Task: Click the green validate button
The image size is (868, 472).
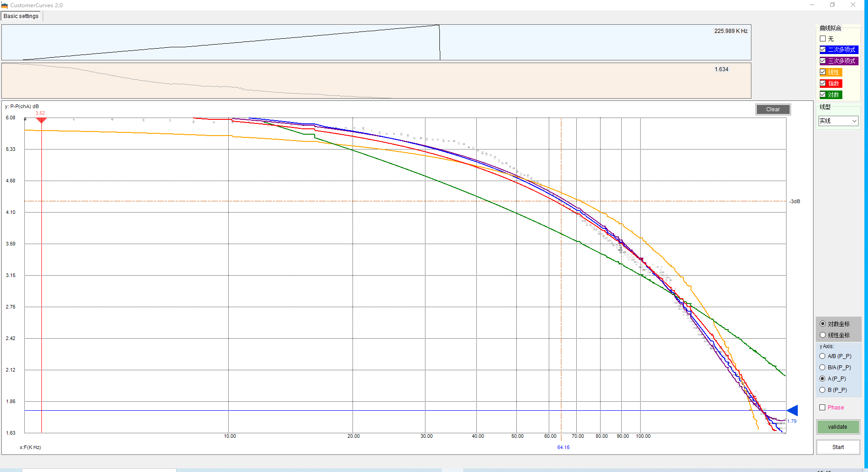Action: [838, 427]
